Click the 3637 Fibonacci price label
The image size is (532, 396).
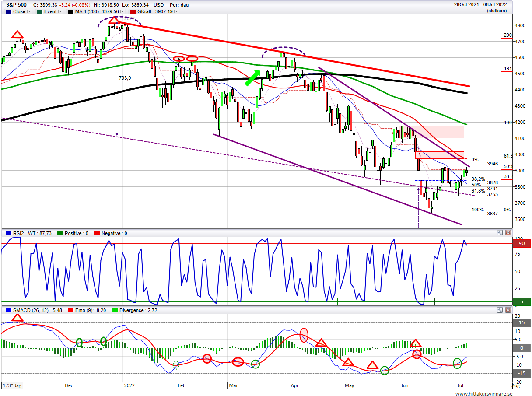[x=493, y=214]
